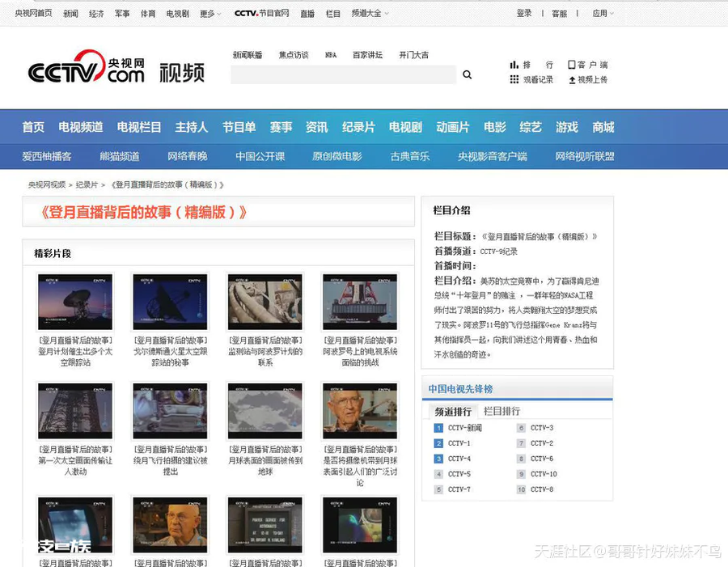Open 游戏 in main navigation
This screenshot has height=567, width=728.
(x=567, y=127)
